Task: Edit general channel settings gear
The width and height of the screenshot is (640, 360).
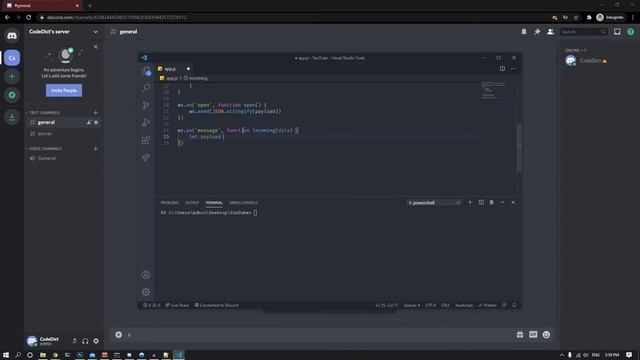Action: coord(96,122)
